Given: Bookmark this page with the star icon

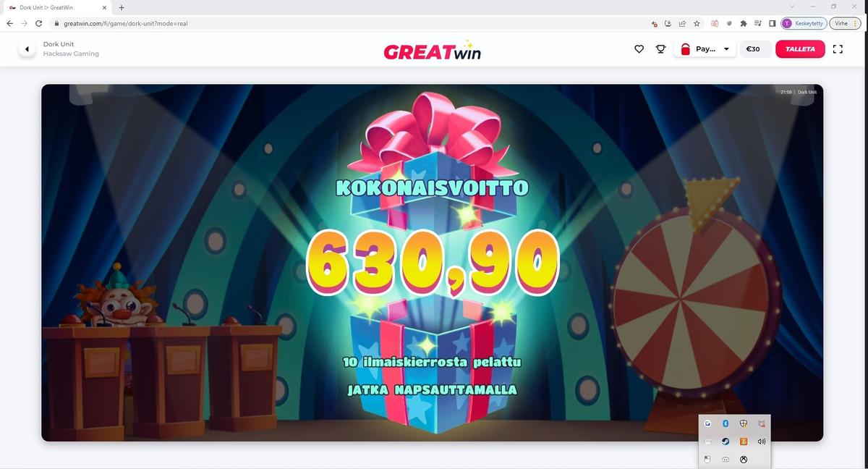Looking at the screenshot, I should pos(697,23).
